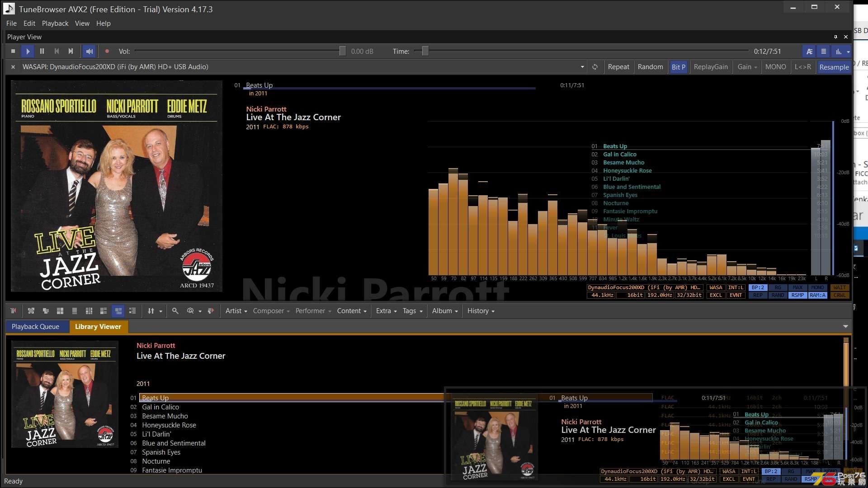Toggle the track list display icon
868x488 pixels.
[824, 52]
